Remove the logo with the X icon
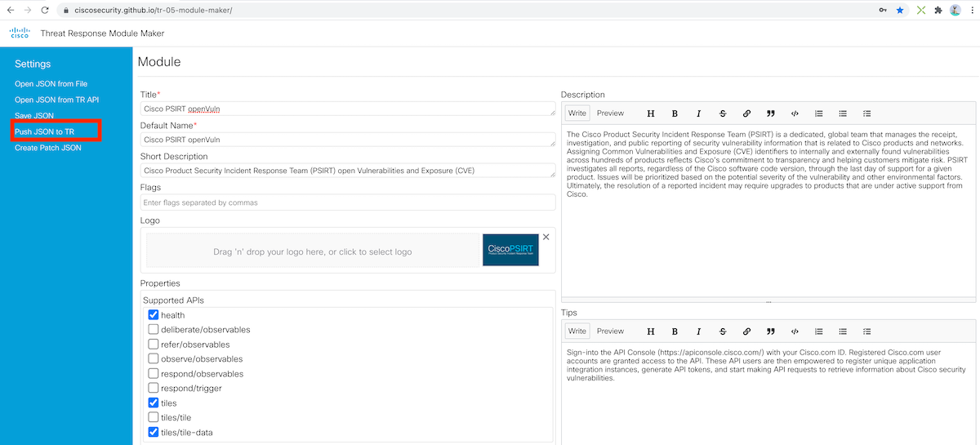The width and height of the screenshot is (980, 445). [x=546, y=237]
